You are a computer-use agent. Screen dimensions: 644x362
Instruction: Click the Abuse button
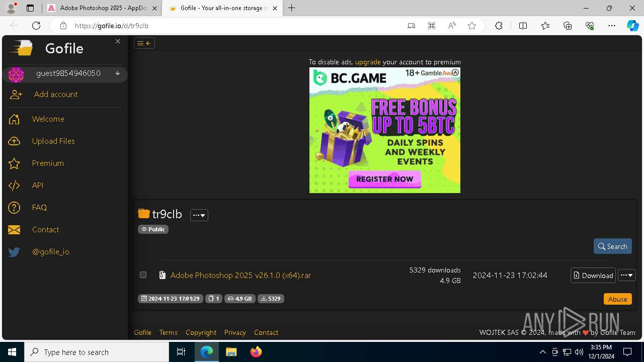click(x=618, y=299)
